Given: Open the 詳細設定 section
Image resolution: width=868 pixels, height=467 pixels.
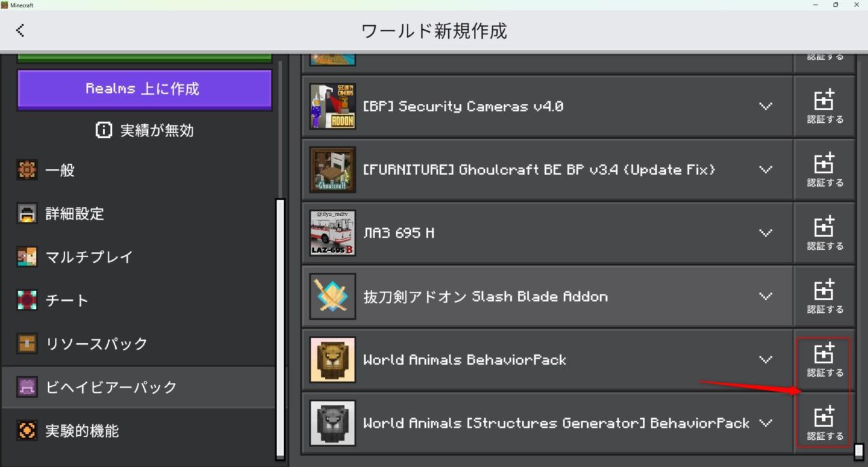Looking at the screenshot, I should tap(138, 214).
